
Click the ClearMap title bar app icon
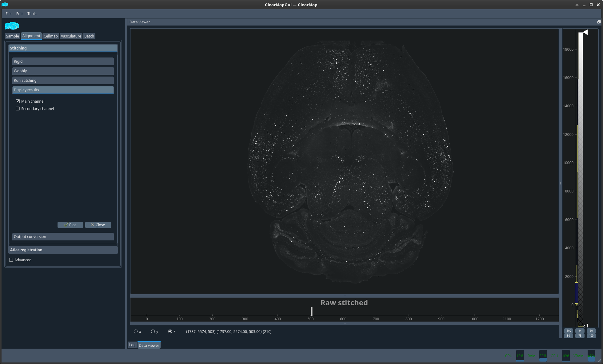[5, 5]
